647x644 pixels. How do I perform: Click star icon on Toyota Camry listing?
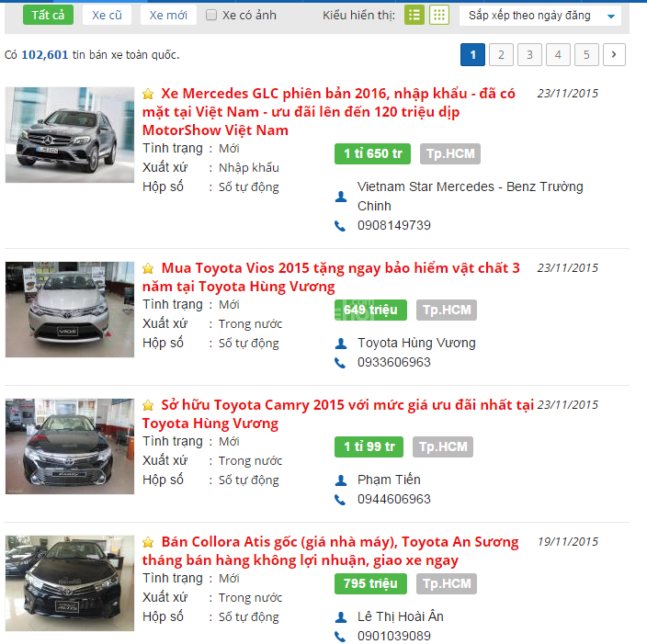pyautogui.click(x=148, y=405)
